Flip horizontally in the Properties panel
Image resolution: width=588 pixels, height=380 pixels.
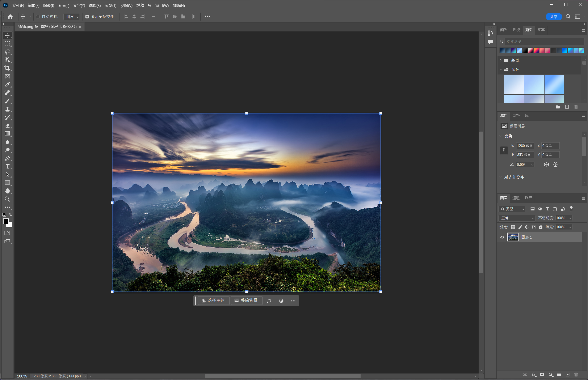coord(546,165)
